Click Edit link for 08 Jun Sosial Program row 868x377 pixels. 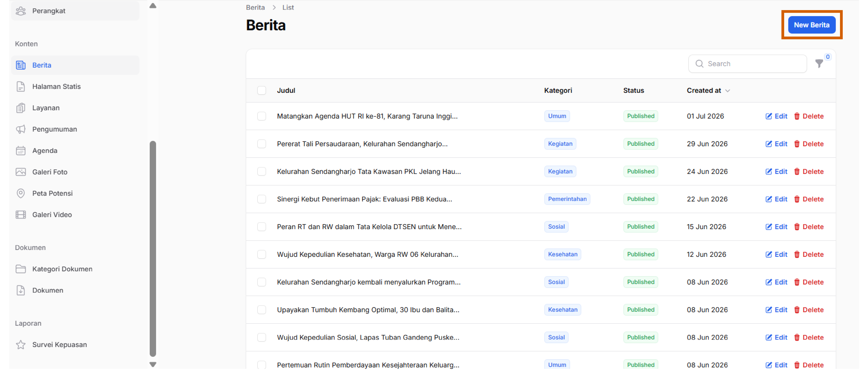pyautogui.click(x=776, y=282)
